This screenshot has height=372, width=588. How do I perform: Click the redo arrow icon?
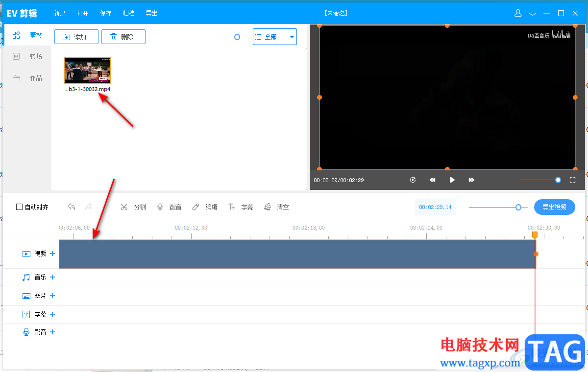pos(89,207)
